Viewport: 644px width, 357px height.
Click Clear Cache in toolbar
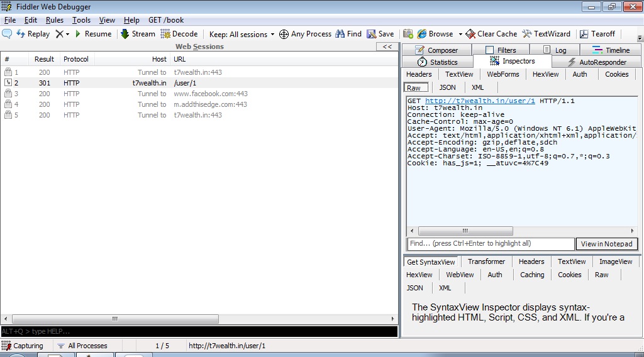470,34
